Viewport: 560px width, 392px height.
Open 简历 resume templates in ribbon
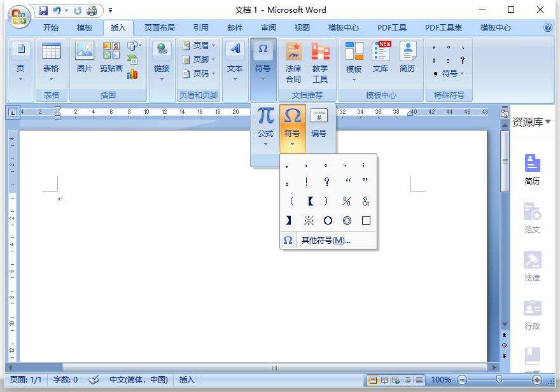click(407, 58)
